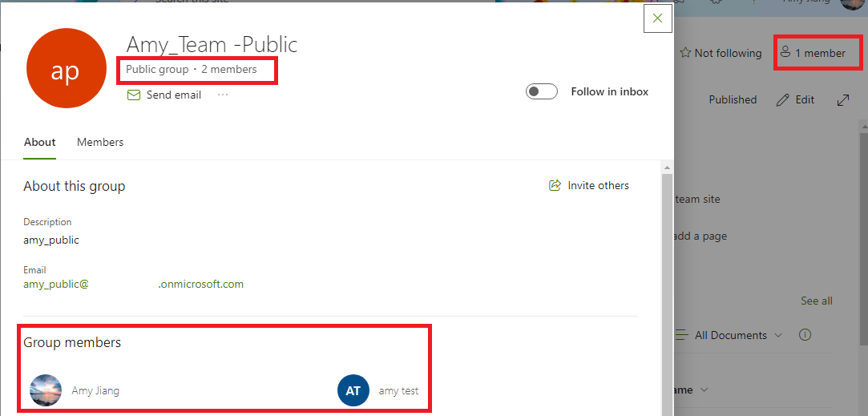Viewport: 868px width, 416px height.
Task: Click the amy_public description text
Action: coord(51,240)
